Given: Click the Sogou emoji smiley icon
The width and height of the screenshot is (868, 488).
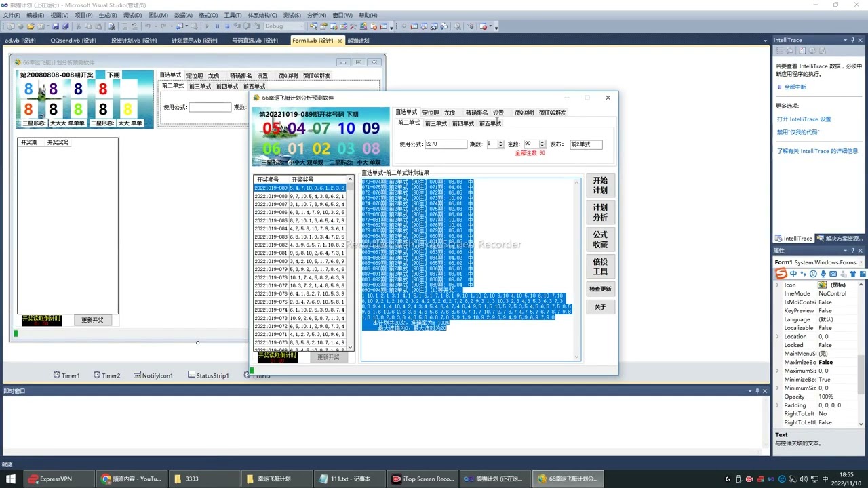Looking at the screenshot, I should click(x=813, y=274).
